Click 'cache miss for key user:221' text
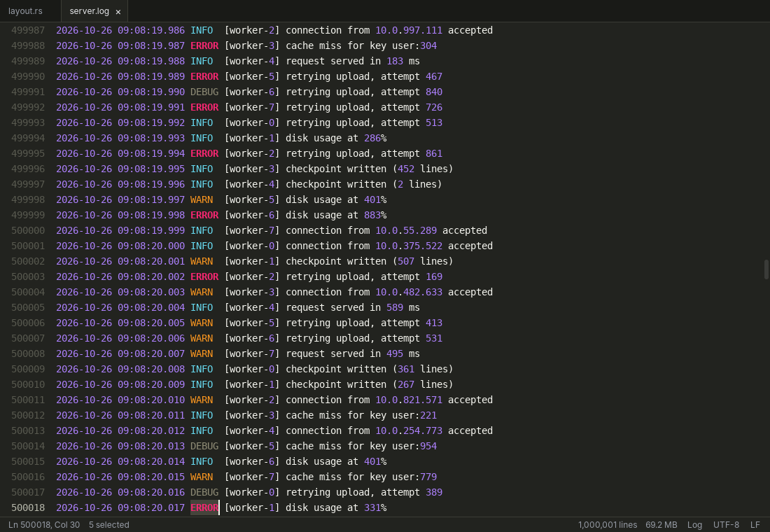The image size is (770, 532). coord(361,415)
